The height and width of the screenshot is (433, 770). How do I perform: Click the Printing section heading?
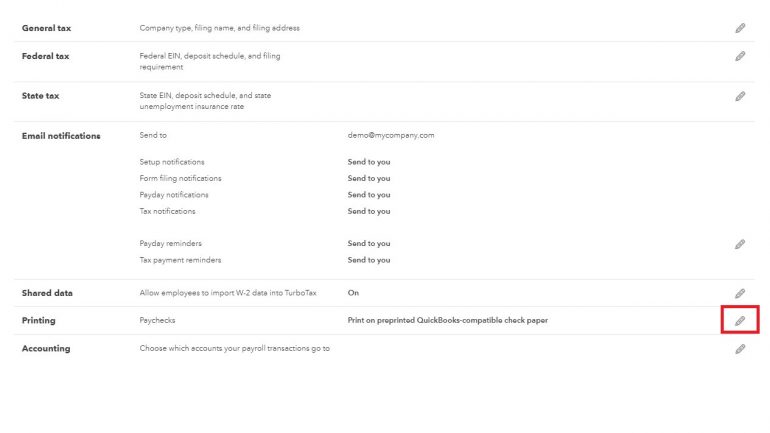point(39,321)
